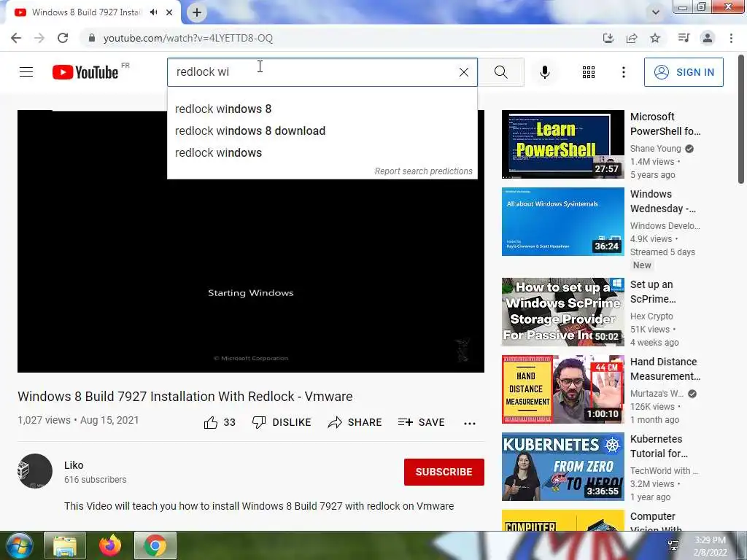Click Report search predictions
The image size is (747, 560).
click(423, 171)
